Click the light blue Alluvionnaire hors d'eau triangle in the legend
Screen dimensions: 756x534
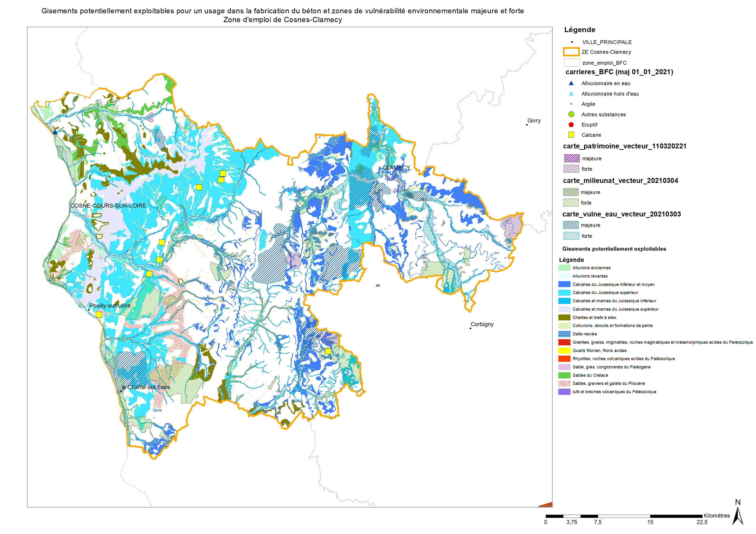(x=571, y=93)
